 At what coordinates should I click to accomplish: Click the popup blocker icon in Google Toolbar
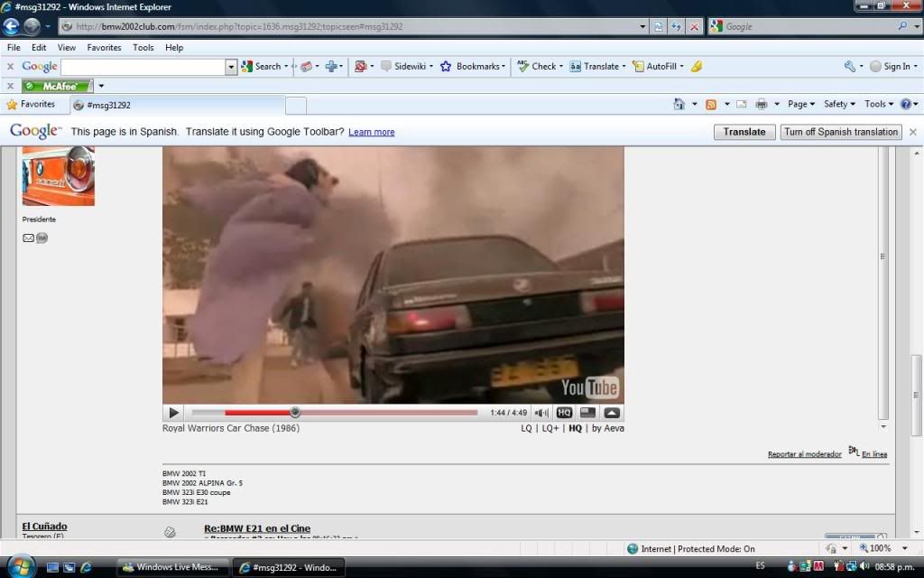[x=361, y=67]
